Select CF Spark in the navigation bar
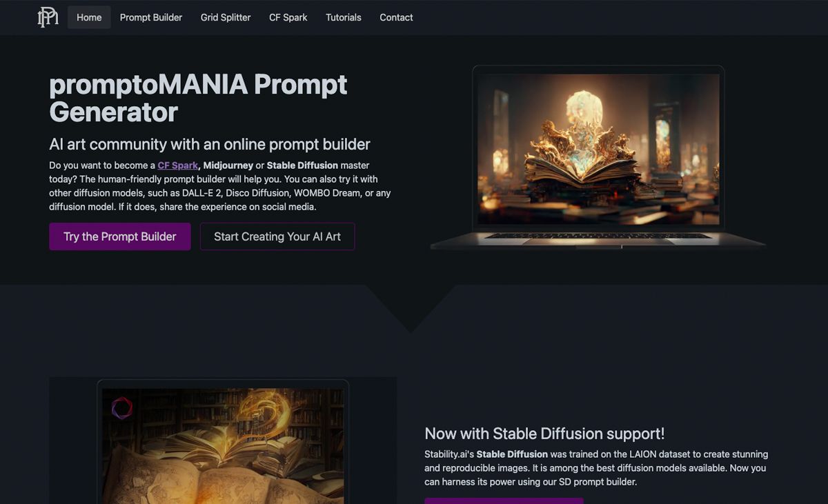This screenshot has width=828, height=504. coord(288,17)
